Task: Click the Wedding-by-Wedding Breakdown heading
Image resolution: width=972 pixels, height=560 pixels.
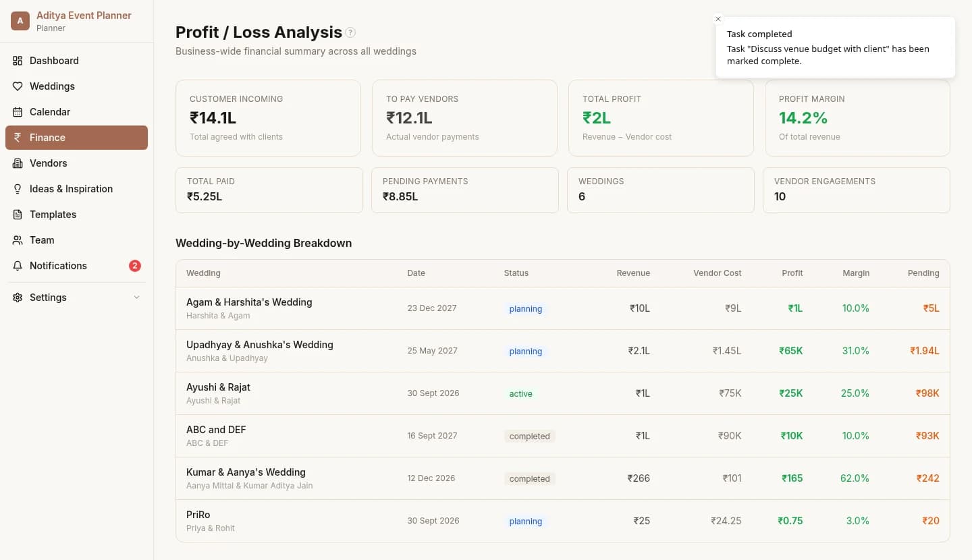Action: 263,243
